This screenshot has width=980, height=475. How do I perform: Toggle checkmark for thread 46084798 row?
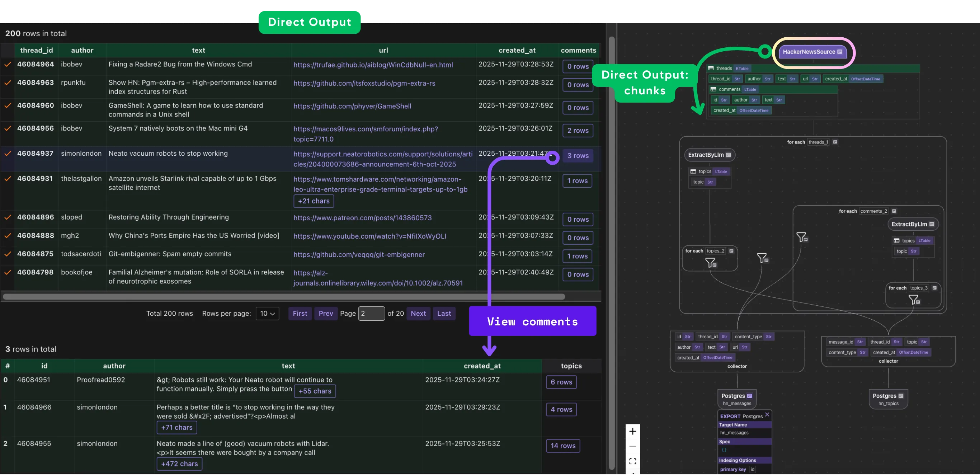point(8,272)
